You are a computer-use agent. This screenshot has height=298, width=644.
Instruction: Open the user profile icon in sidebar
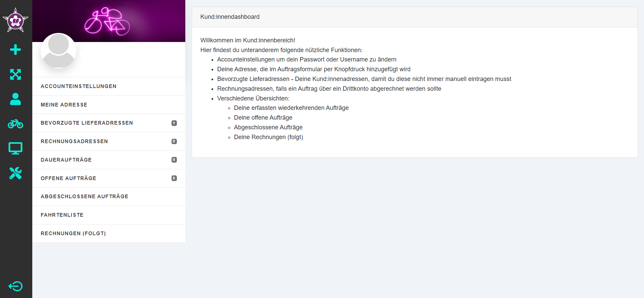(15, 99)
